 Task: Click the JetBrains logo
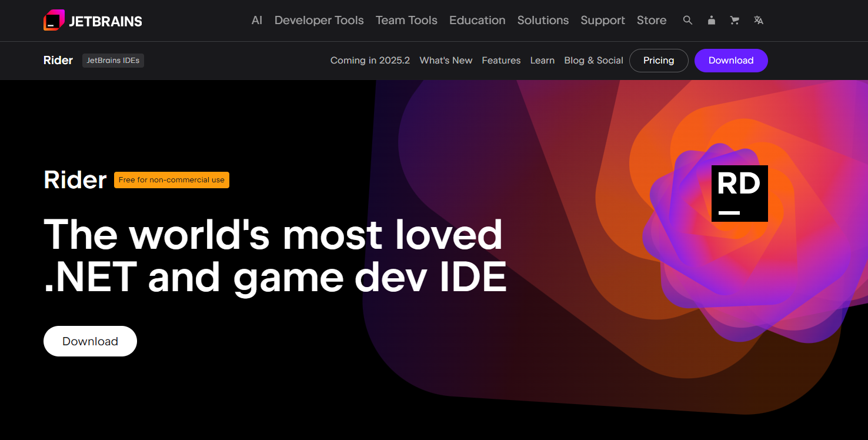coord(93,21)
